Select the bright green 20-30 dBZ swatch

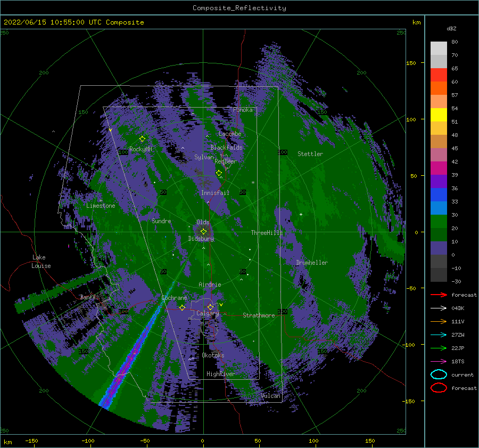[x=439, y=222]
